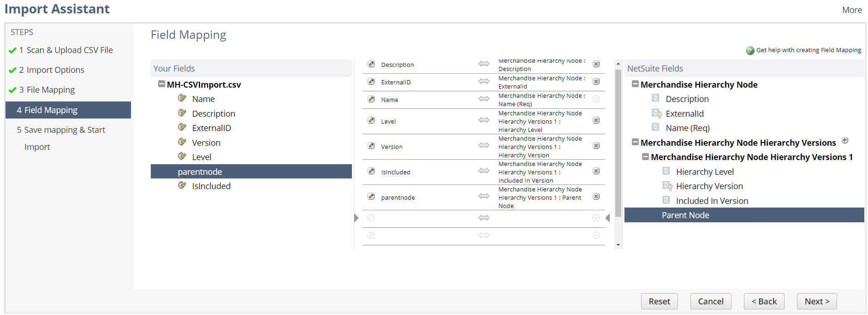Click right arrow to add selected field
This screenshot has height=315, width=868.
[357, 218]
